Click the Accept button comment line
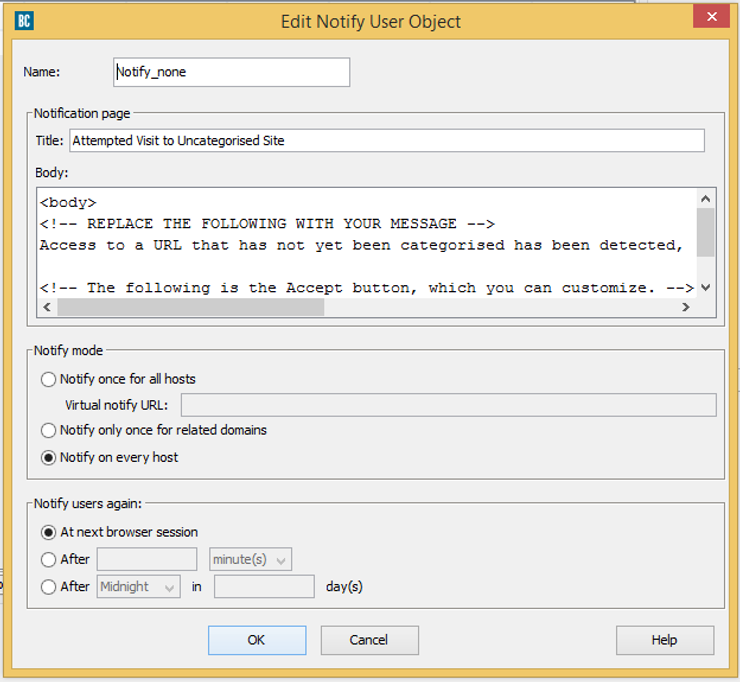 (367, 288)
